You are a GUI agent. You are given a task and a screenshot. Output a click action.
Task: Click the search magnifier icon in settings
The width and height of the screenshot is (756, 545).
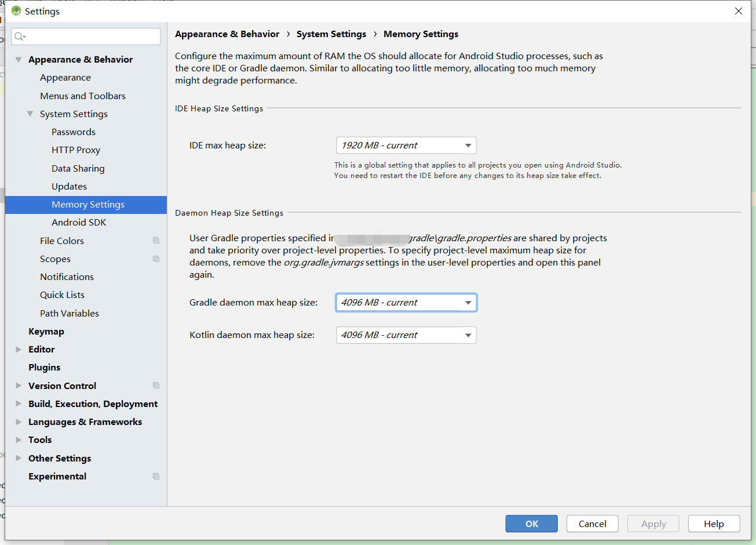point(20,37)
